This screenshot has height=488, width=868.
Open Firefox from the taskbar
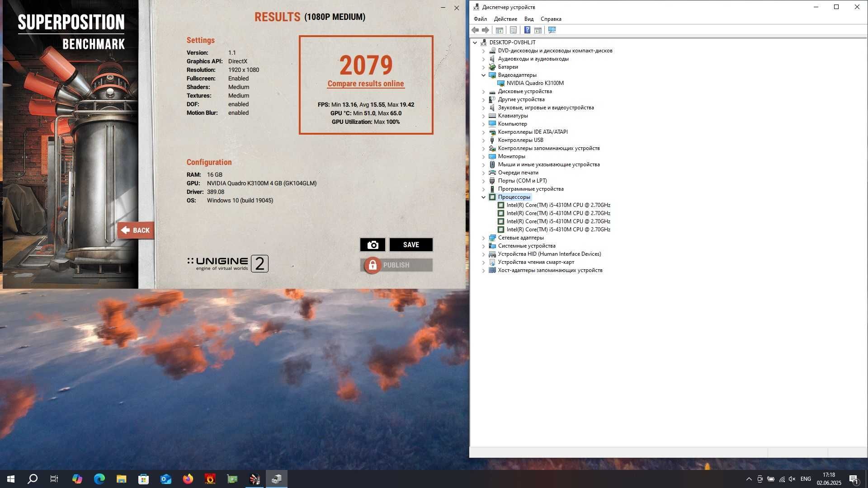[188, 479]
